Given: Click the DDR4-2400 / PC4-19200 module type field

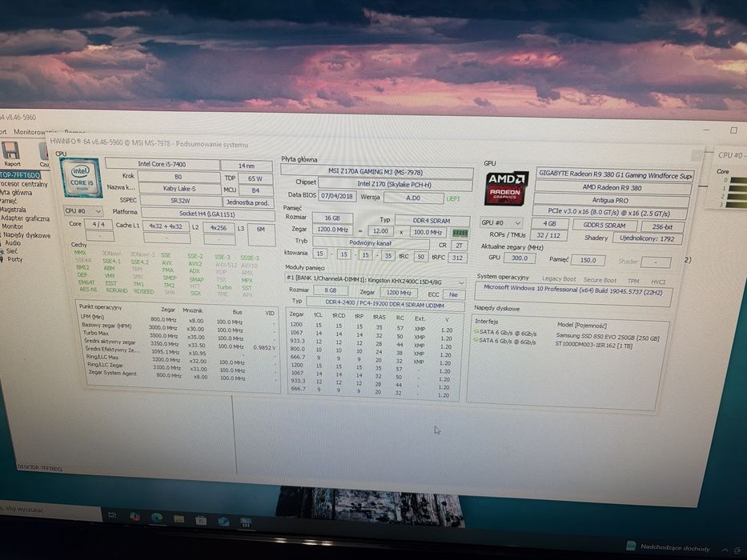Looking at the screenshot, I should click(x=385, y=303).
